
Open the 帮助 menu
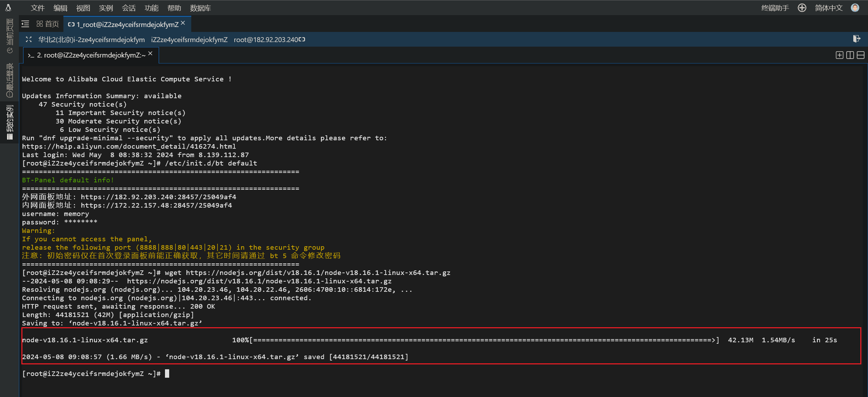pos(174,8)
